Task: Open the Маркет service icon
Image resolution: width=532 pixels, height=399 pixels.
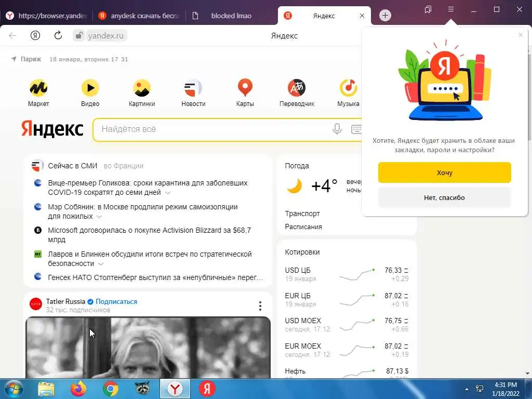Action: click(x=38, y=88)
